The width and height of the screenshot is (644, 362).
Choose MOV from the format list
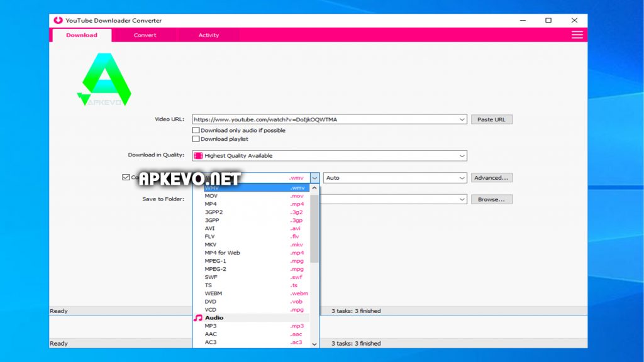coord(252,196)
